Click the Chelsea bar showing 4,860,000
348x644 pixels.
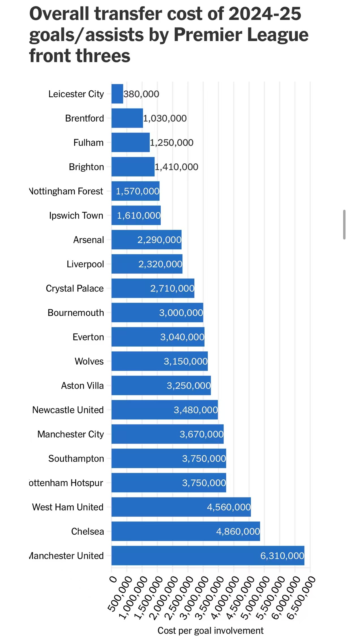click(x=186, y=531)
